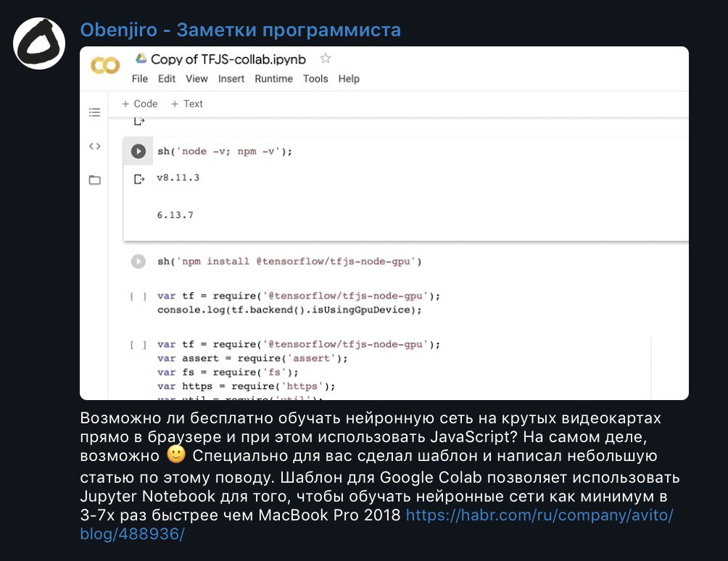This screenshot has height=561, width=728.
Task: Open the Edit menu
Action: (167, 79)
